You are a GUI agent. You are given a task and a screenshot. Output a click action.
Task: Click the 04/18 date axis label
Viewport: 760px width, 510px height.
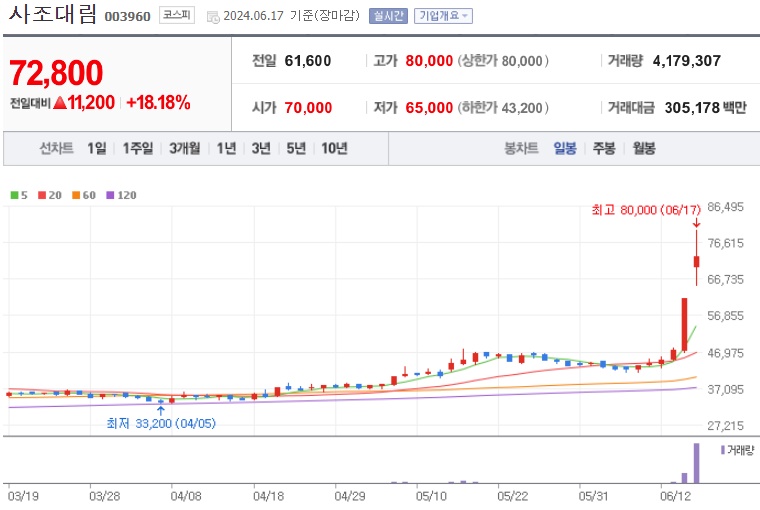[x=269, y=496]
